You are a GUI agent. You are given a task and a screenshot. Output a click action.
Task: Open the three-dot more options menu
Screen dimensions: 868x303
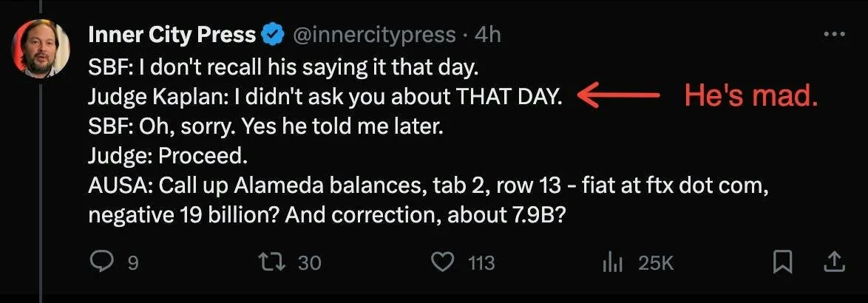pos(833,35)
